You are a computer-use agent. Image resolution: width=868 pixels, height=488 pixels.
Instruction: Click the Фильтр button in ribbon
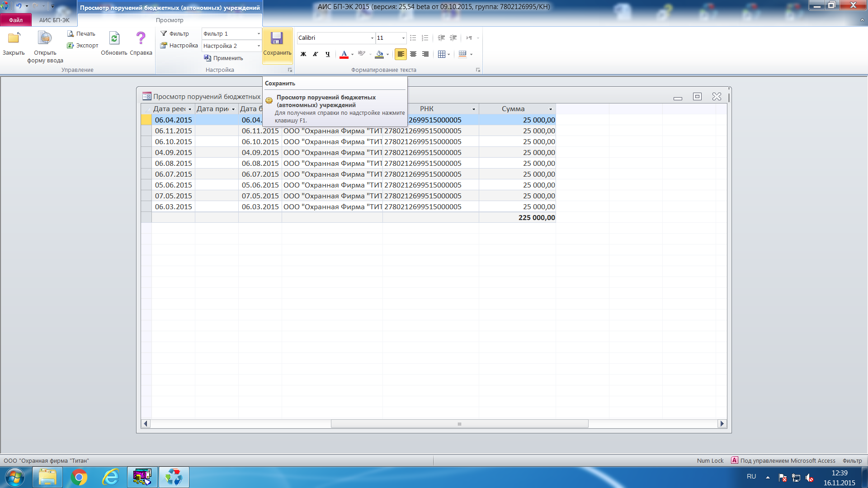(x=175, y=34)
